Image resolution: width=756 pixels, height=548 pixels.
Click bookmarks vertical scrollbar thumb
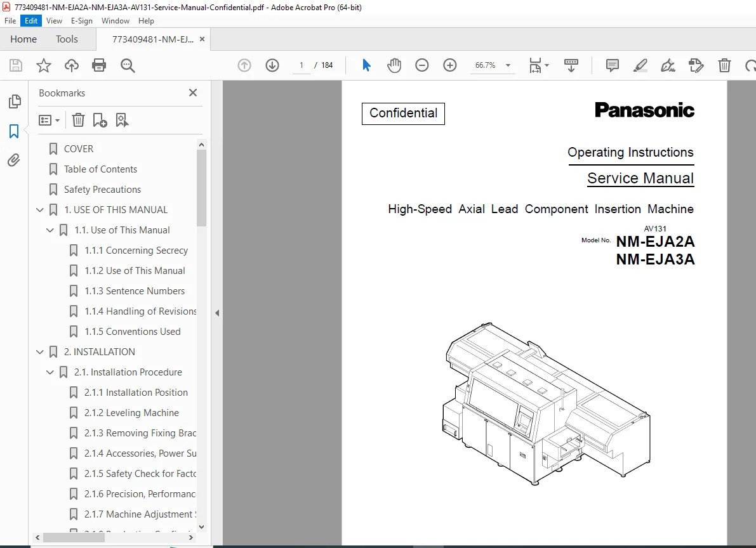201,188
